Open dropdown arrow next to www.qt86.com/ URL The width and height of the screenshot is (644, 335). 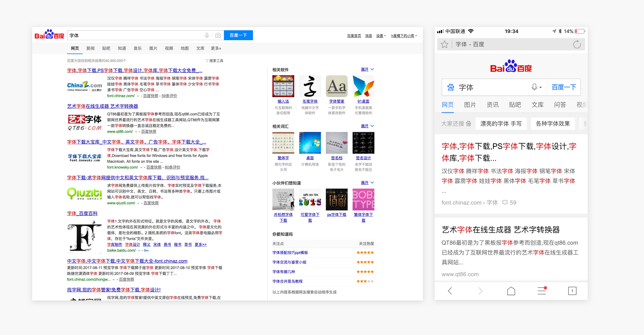click(136, 132)
